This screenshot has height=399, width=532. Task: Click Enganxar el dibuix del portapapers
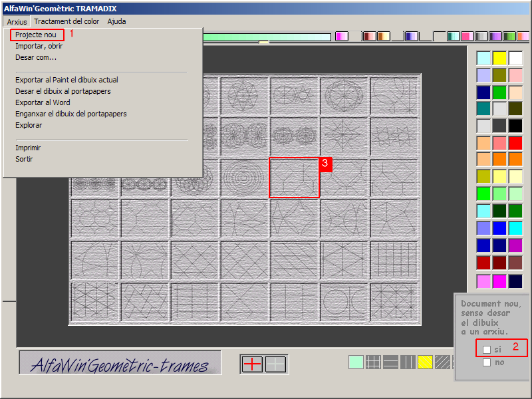pos(71,114)
